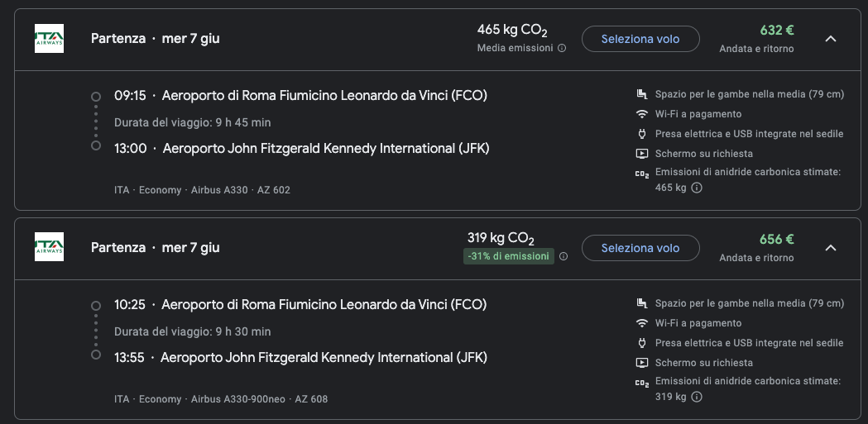Screen dimensions: 868x424
Task: Click info icon next to 319 kg estimate
Action: pos(697,397)
